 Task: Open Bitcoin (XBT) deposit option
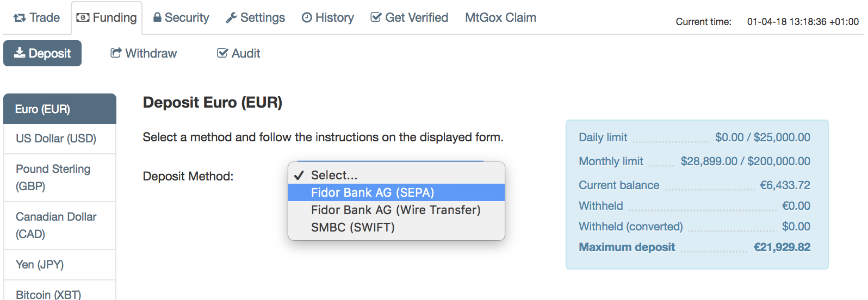click(48, 294)
